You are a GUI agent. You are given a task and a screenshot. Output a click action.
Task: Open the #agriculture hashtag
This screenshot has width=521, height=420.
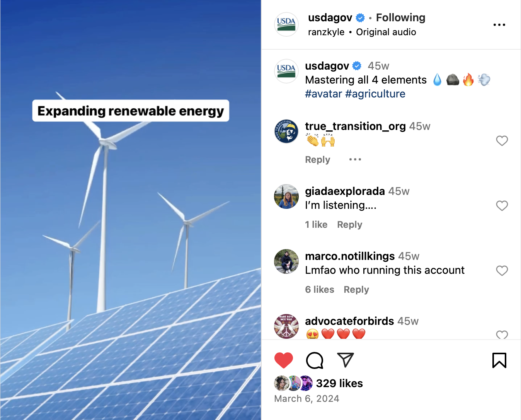point(375,94)
